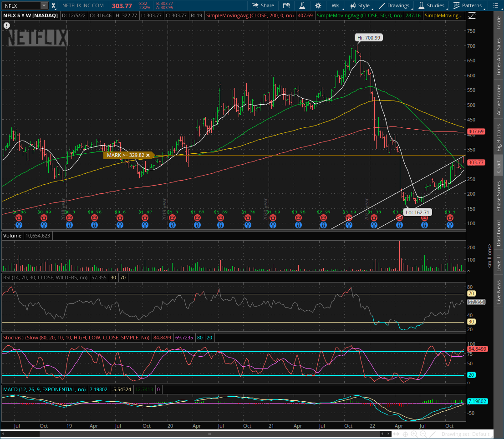Screen dimensions: 504x439
Task: Click the 303.77 last price axis bubble
Action: (476, 162)
